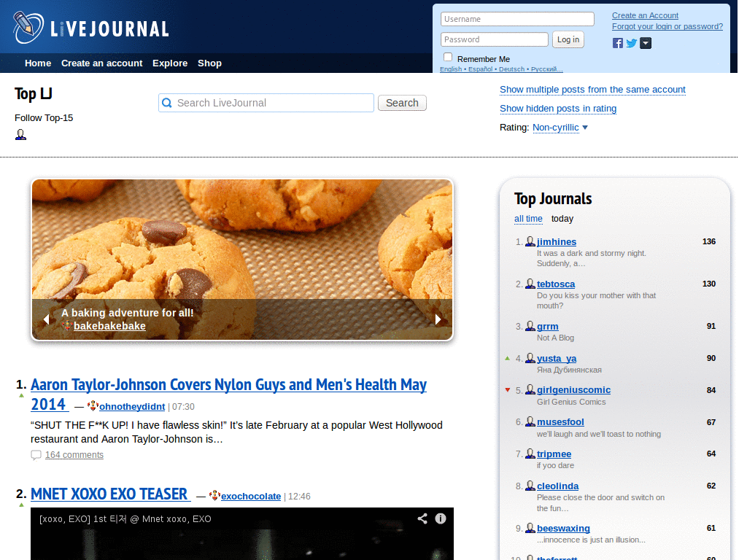Select Deutsch in language links
The width and height of the screenshot is (747, 560).
(511, 69)
